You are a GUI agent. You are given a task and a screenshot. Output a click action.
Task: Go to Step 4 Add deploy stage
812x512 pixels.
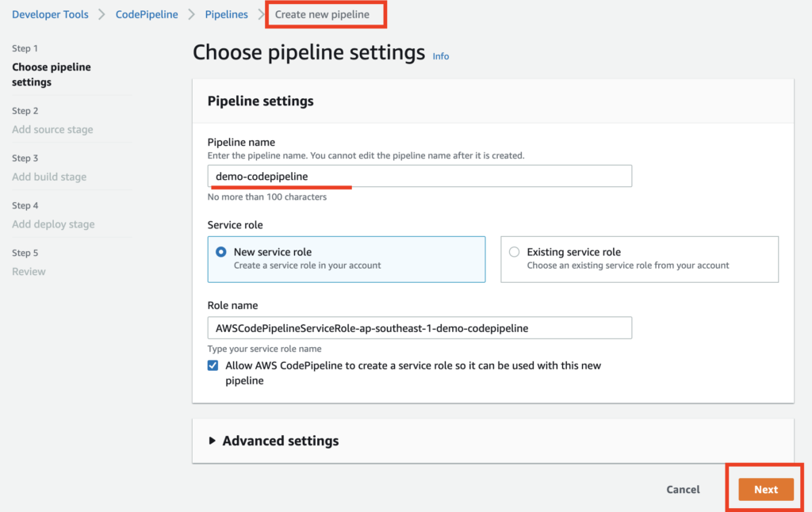[53, 224]
